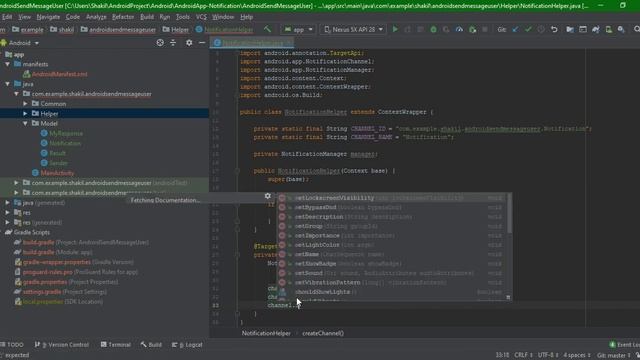Open the VCS menu

click(201, 17)
